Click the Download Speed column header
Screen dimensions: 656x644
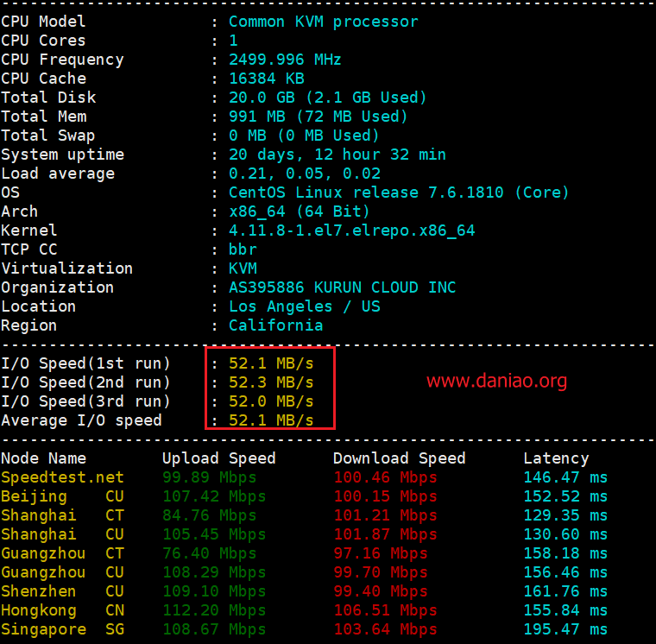coord(399,458)
